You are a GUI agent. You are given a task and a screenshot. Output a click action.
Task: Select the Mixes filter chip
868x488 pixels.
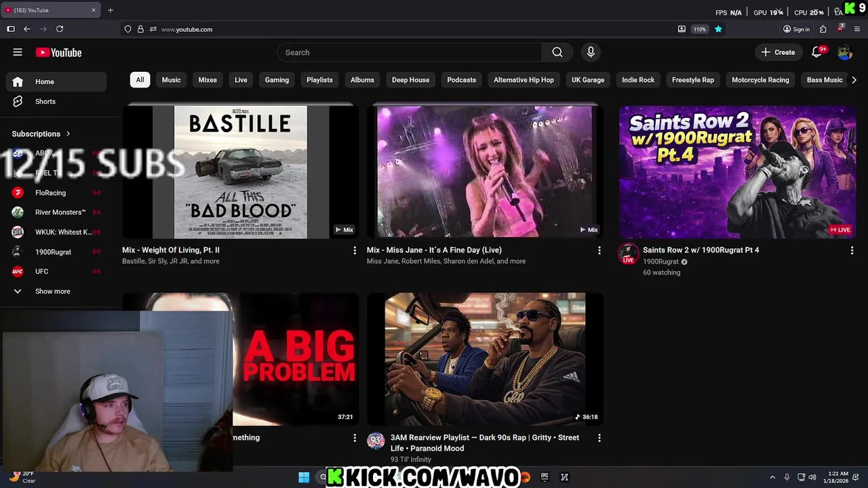[x=208, y=80]
